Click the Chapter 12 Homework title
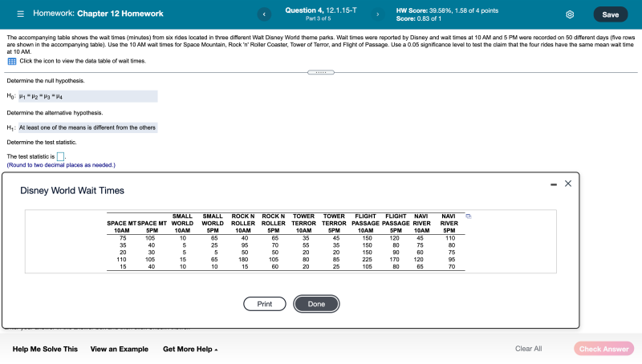This screenshot has width=642, height=364. click(120, 14)
